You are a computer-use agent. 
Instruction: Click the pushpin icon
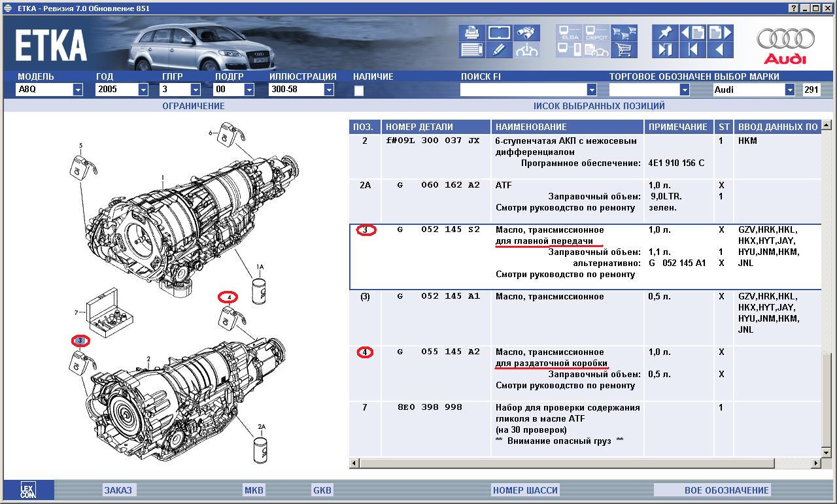tap(665, 33)
